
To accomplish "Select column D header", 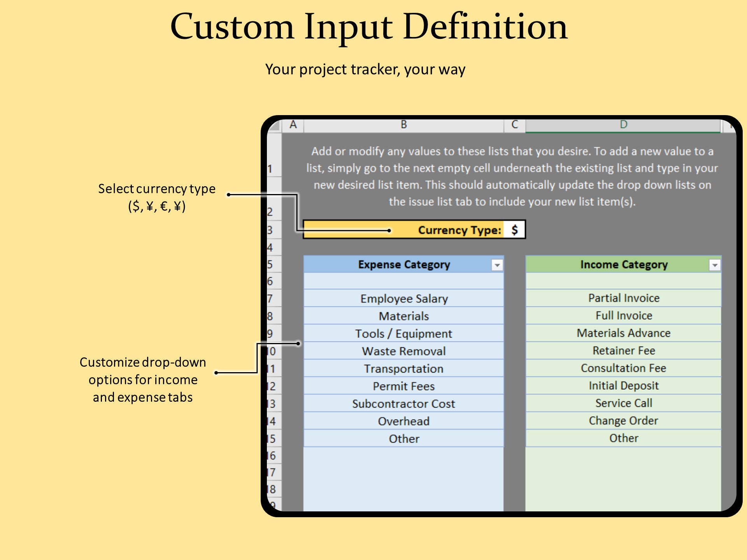I will pos(623,125).
